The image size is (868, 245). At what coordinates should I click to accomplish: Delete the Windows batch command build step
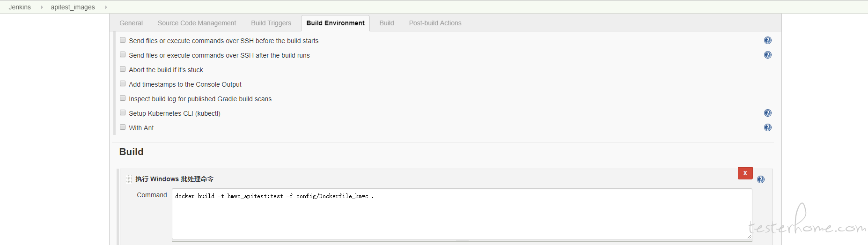(x=745, y=173)
